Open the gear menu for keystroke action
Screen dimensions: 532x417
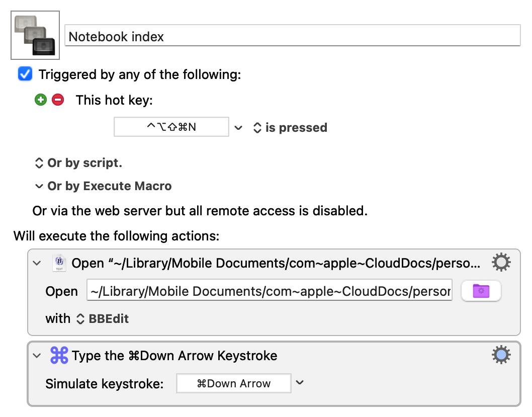coord(501,356)
